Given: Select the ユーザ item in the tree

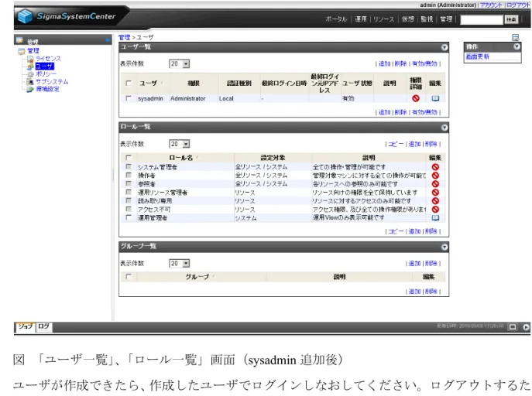Looking at the screenshot, I should [44, 67].
